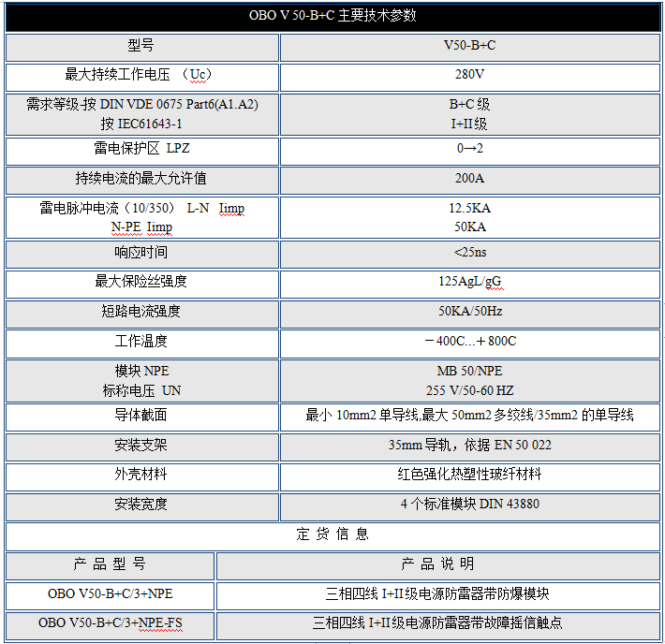The height and width of the screenshot is (644, 665).
Task: Select '三相四线 I+II 级电源防雷器带故障摇信触点' description
Action: tap(437, 622)
